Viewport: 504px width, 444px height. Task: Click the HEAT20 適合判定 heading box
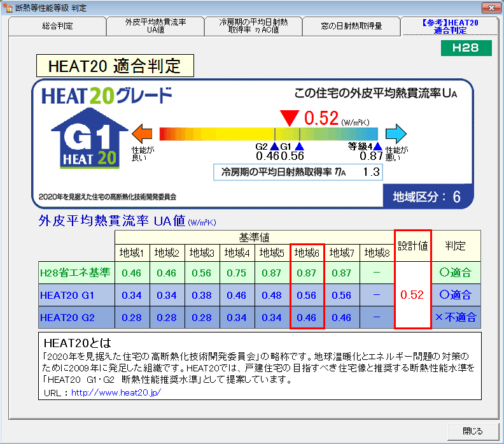coord(115,66)
